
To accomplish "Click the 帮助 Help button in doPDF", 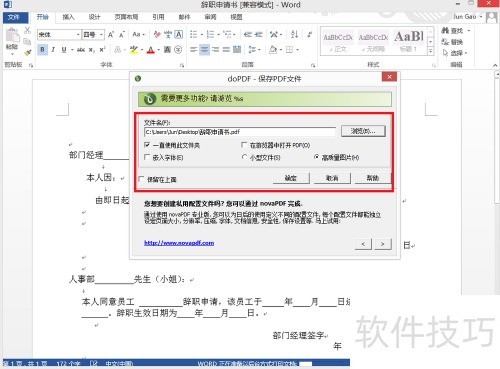I will point(373,178).
